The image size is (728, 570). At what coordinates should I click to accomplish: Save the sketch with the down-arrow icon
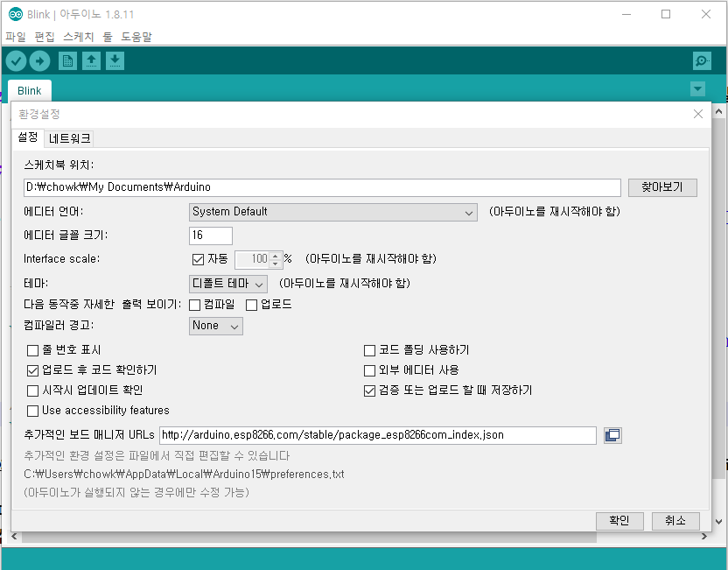(x=115, y=61)
